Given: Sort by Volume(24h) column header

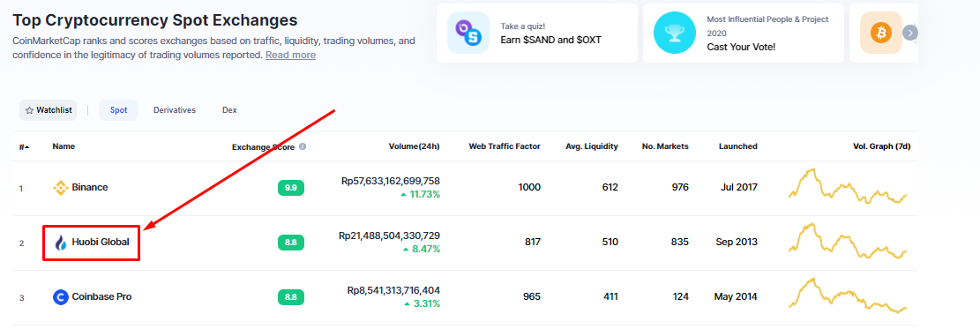Looking at the screenshot, I should click(x=414, y=146).
